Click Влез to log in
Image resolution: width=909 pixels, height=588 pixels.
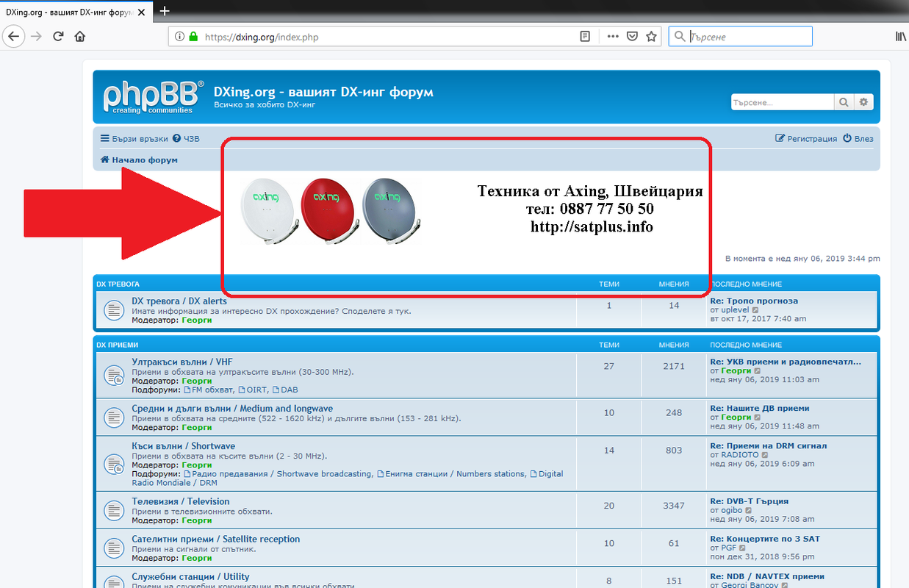point(858,138)
